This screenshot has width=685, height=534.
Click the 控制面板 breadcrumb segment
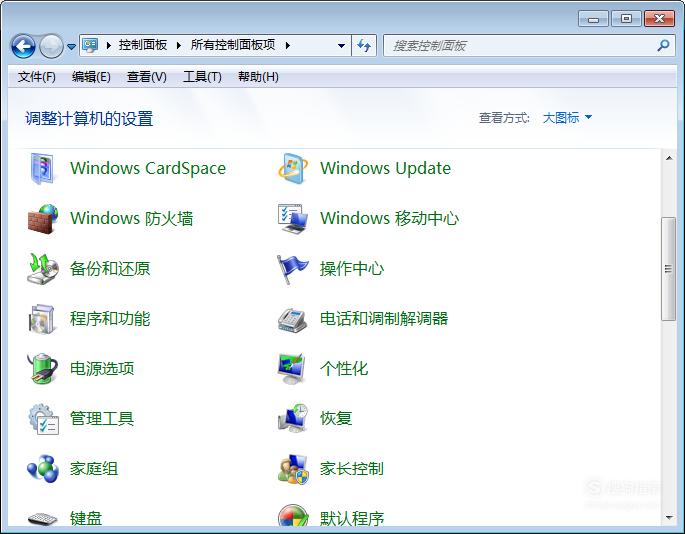pos(143,45)
